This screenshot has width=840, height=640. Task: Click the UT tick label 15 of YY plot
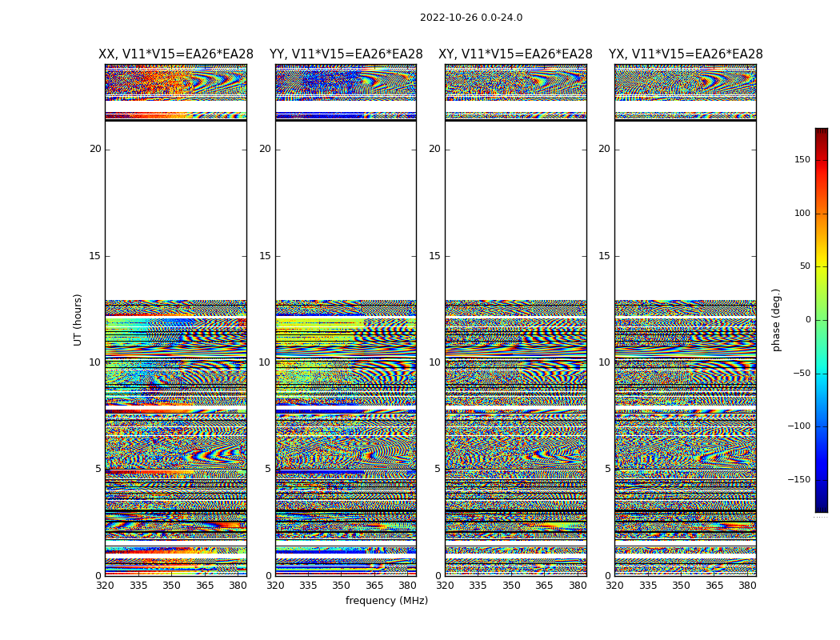(265, 256)
